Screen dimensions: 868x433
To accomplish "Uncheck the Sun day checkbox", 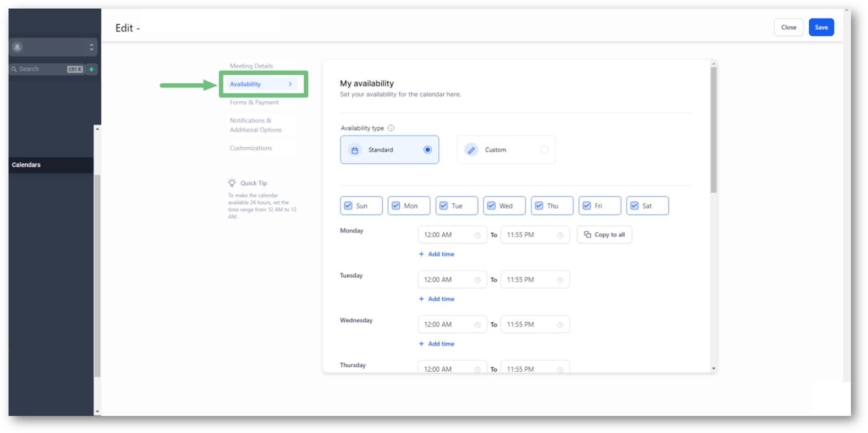I will [x=348, y=206].
